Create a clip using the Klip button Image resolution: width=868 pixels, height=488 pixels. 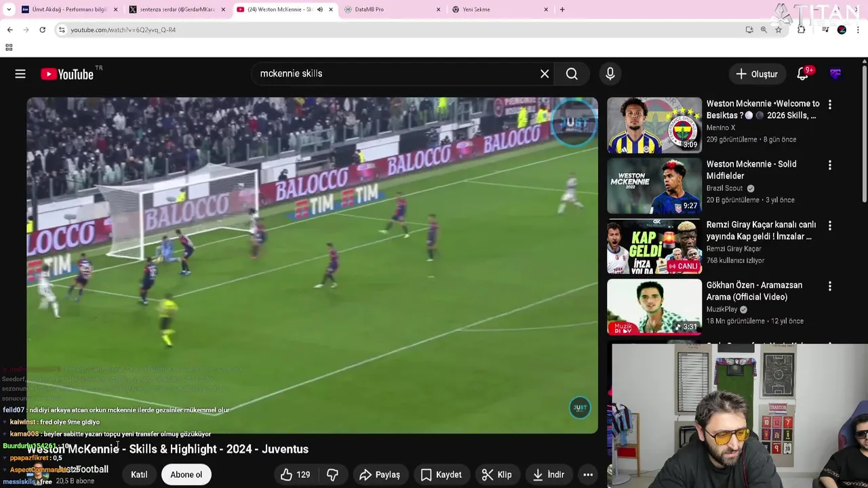tap(496, 474)
